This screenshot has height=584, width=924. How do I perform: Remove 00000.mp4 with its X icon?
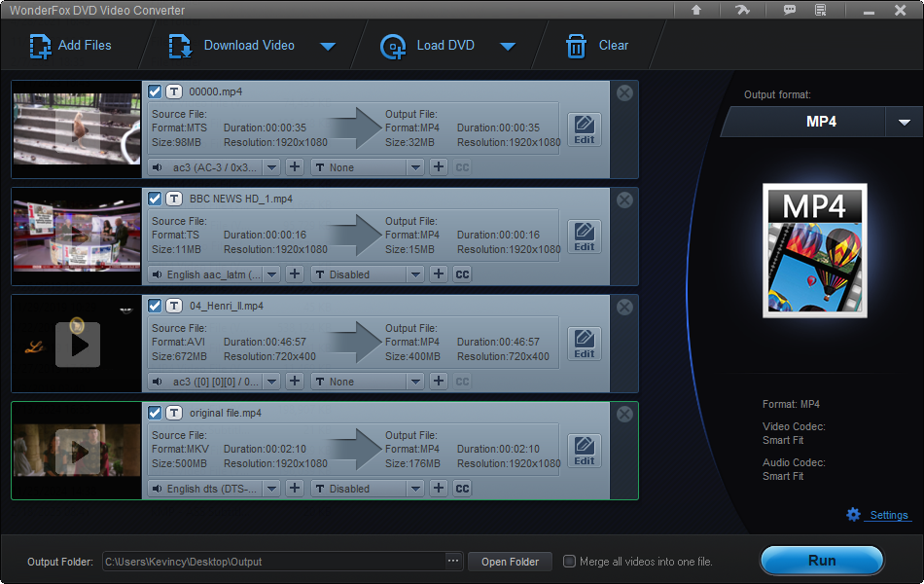(x=624, y=92)
